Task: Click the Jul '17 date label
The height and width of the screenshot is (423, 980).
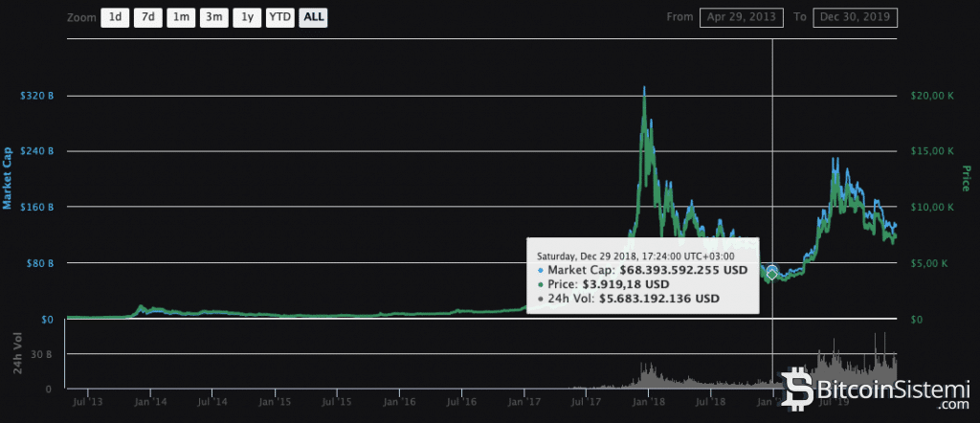Action: 587,403
